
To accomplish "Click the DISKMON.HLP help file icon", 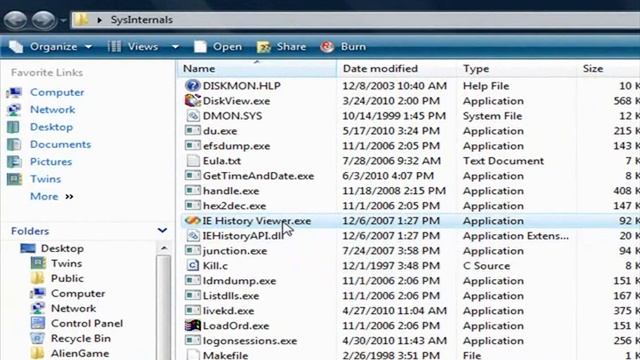I will [x=192, y=86].
